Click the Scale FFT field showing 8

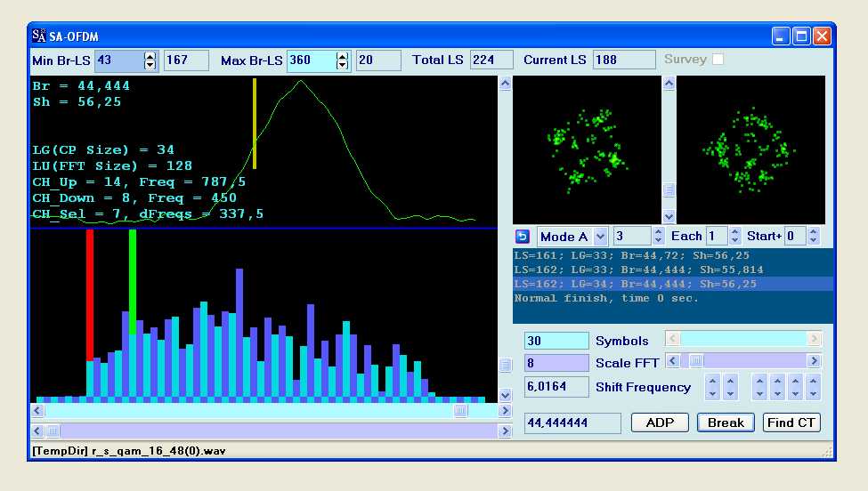[x=556, y=363]
